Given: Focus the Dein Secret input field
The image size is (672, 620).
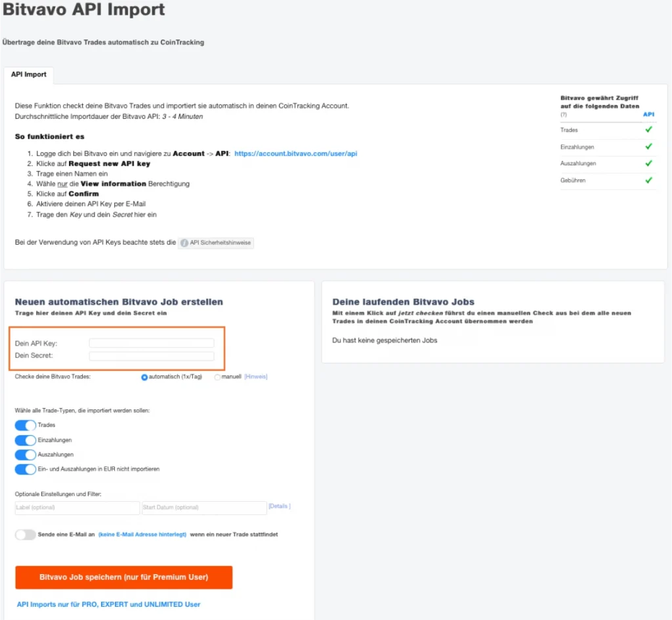Looking at the screenshot, I should pos(152,356).
